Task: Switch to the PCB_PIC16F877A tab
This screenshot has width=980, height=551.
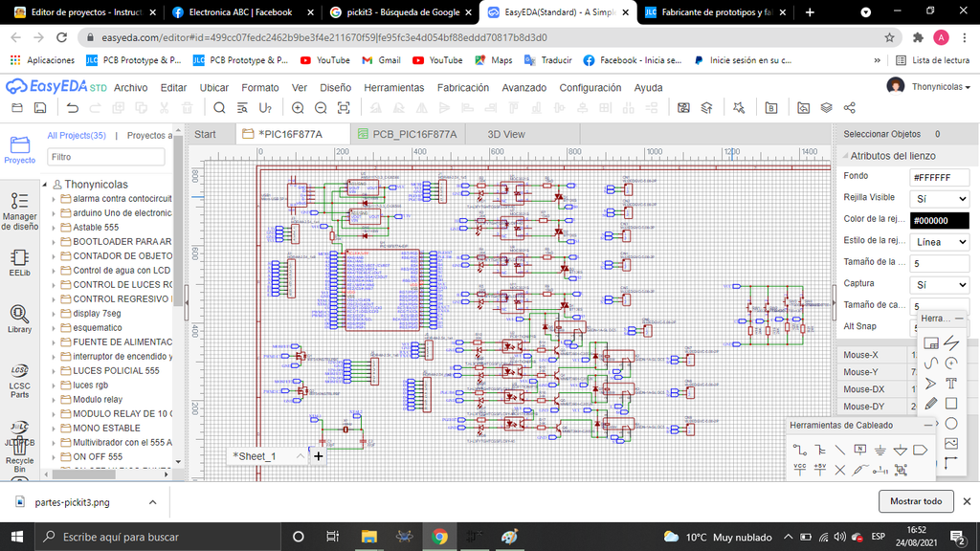Action: pyautogui.click(x=407, y=134)
